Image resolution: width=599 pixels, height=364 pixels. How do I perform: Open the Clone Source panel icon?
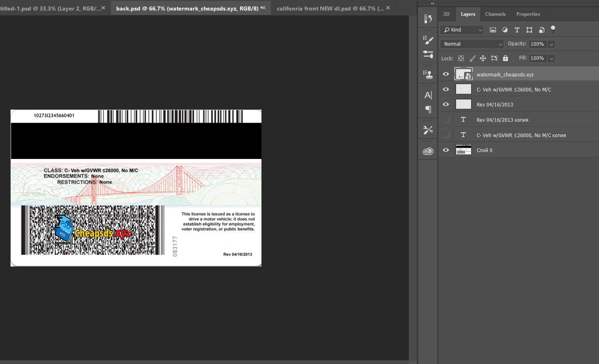(x=428, y=74)
